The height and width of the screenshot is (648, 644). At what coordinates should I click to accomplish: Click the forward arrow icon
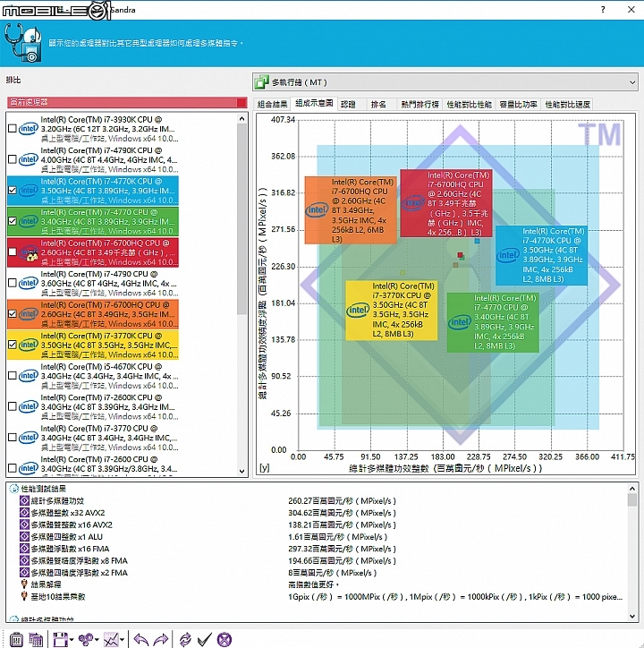161,639
